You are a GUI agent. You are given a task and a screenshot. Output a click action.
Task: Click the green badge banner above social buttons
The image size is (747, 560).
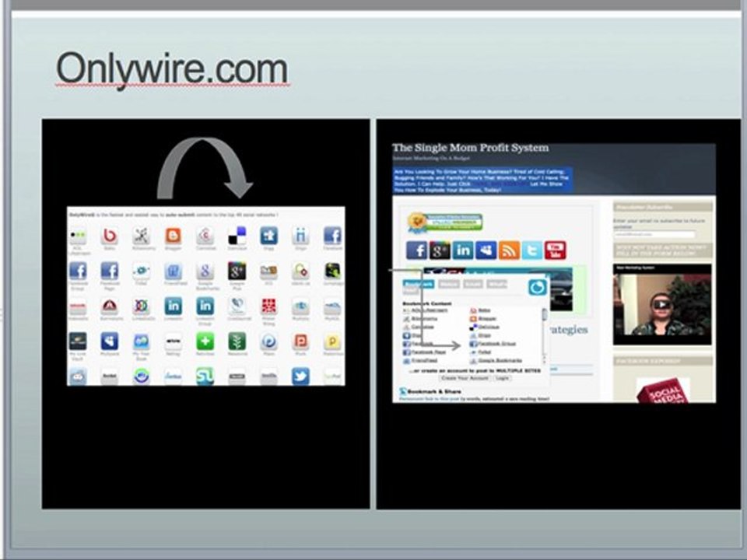(x=445, y=222)
